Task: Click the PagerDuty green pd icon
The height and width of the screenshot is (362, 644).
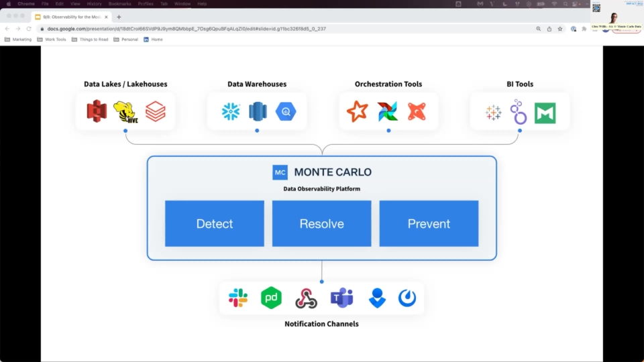Action: click(x=271, y=298)
